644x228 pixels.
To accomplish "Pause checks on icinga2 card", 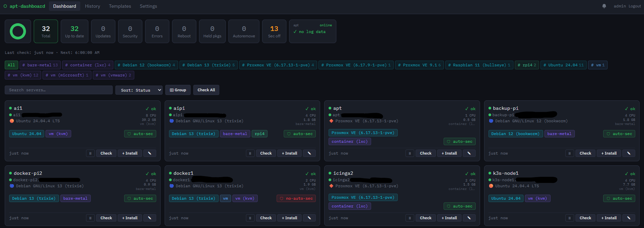I will click(410, 218).
